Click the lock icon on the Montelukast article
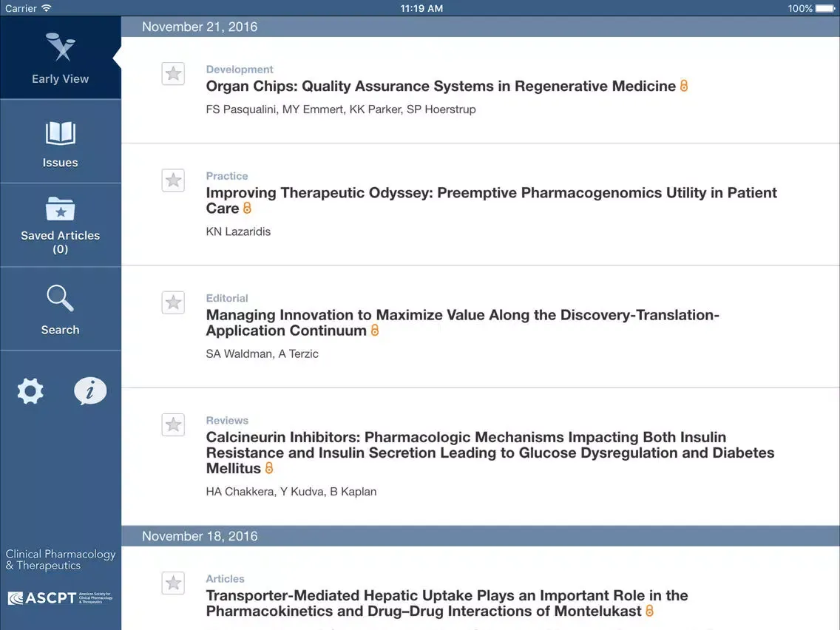Viewport: 840px width, 630px height. (x=649, y=612)
